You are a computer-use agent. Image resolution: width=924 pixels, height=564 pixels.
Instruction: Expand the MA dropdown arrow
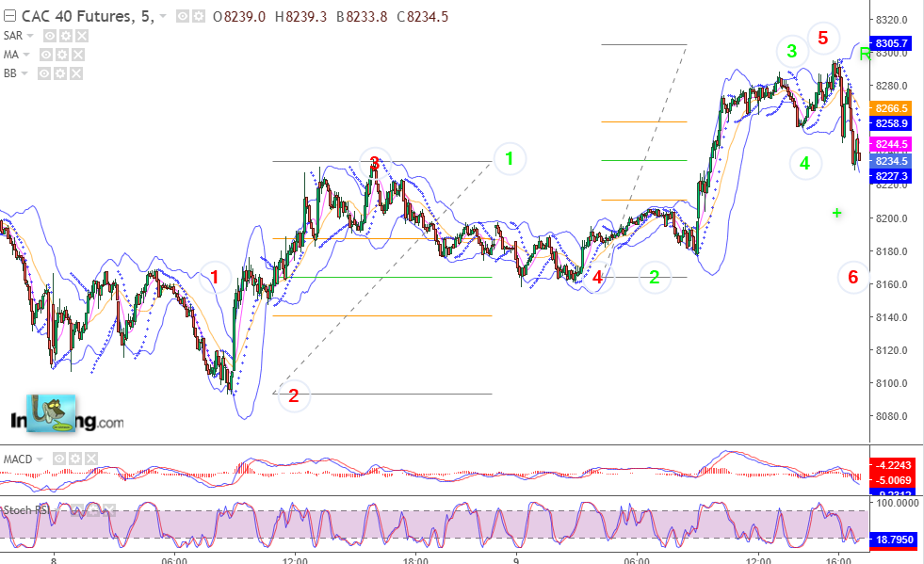click(x=26, y=55)
